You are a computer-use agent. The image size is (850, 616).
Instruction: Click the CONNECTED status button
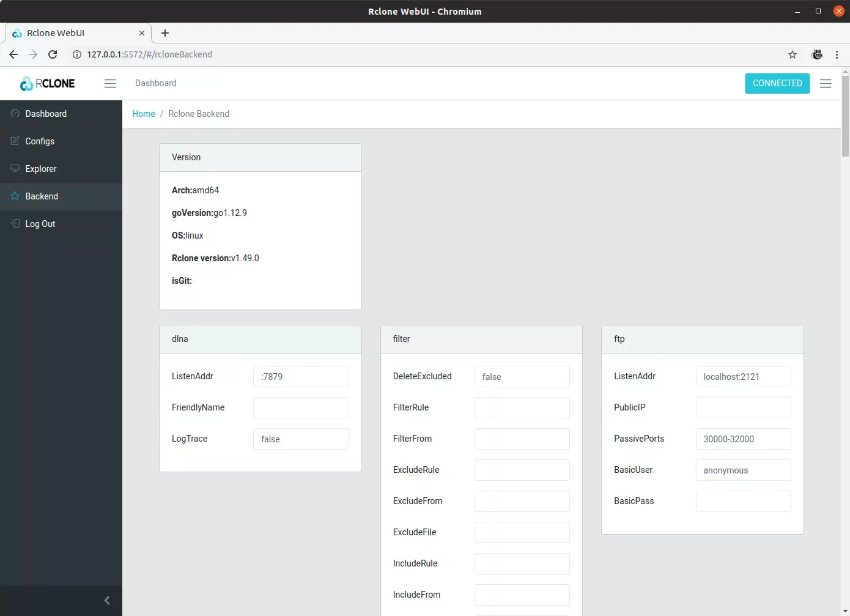click(x=777, y=83)
